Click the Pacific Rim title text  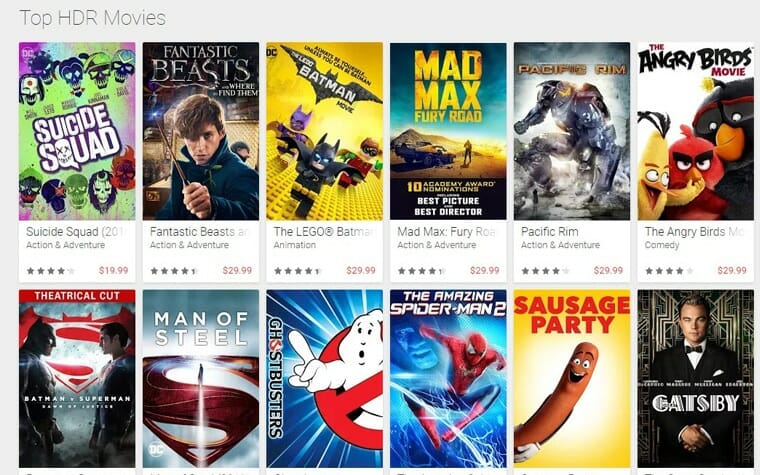[x=550, y=232]
